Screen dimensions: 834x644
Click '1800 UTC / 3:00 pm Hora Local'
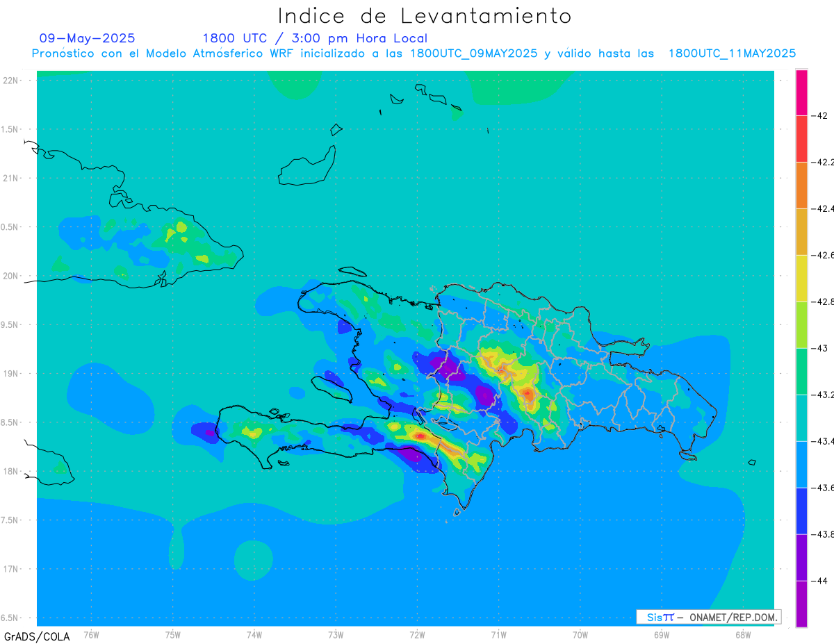[x=315, y=38]
